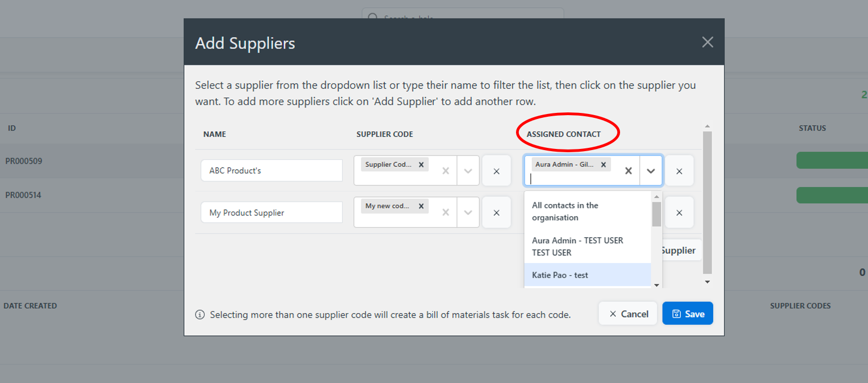
Task: Remove the My Product Supplier row
Action: 679,212
